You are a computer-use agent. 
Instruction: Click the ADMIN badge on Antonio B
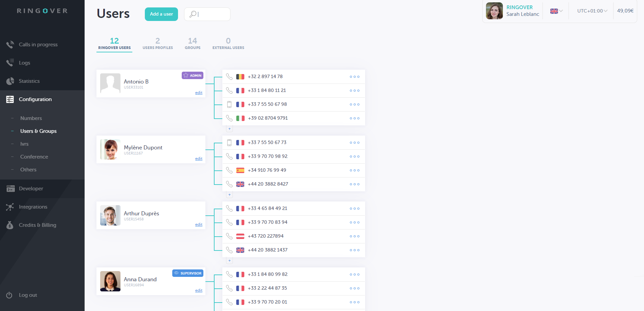point(192,75)
